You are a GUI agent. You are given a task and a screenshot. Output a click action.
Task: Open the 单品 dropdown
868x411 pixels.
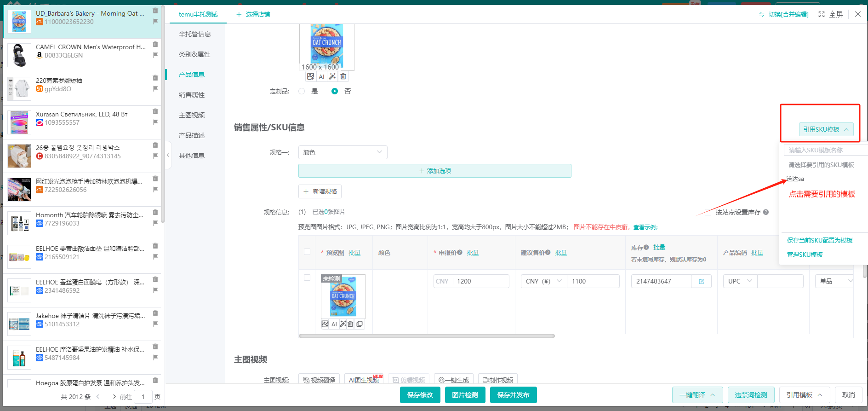(x=834, y=281)
